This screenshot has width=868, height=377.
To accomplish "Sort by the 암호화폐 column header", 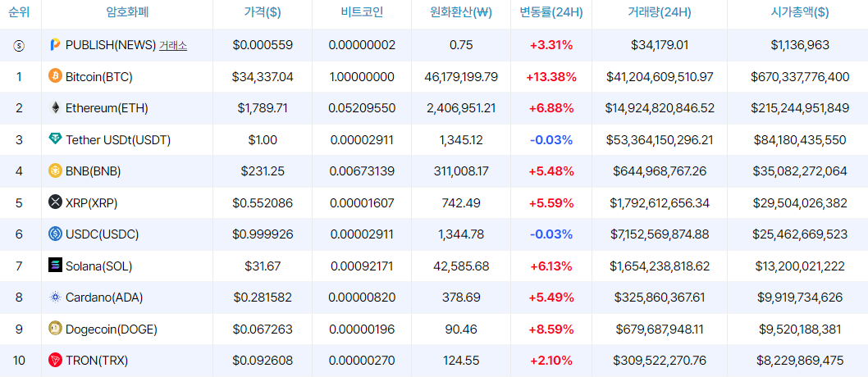I will click(127, 12).
